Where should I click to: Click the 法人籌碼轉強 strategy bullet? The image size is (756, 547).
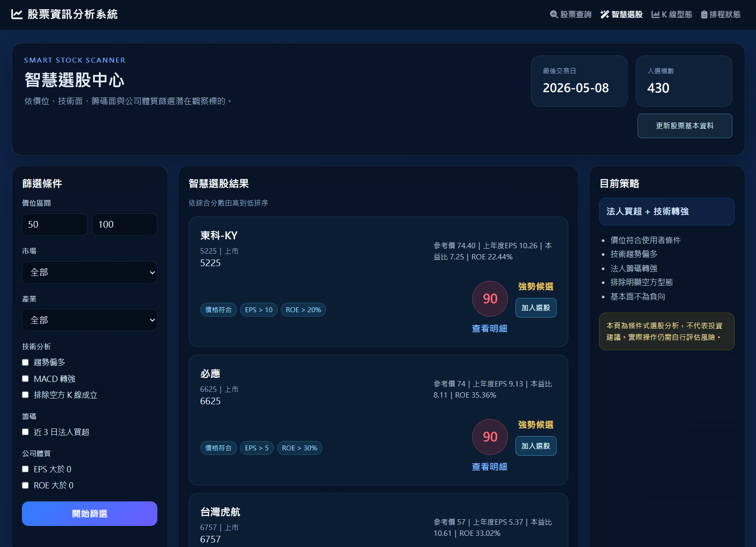634,268
